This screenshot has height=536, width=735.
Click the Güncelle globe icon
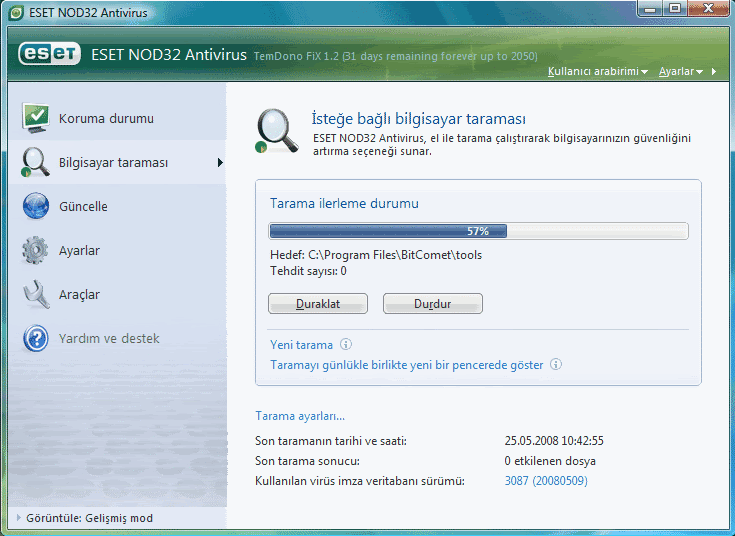point(36,206)
